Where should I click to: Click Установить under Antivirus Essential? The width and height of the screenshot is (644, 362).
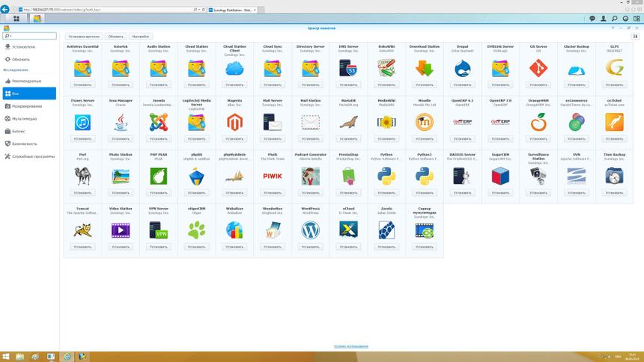pyautogui.click(x=82, y=85)
